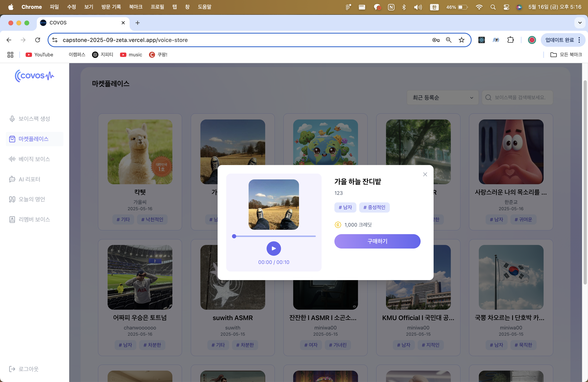This screenshot has height=382, width=588.
Task: Open the macOS Control Center icon
Action: (x=506, y=7)
